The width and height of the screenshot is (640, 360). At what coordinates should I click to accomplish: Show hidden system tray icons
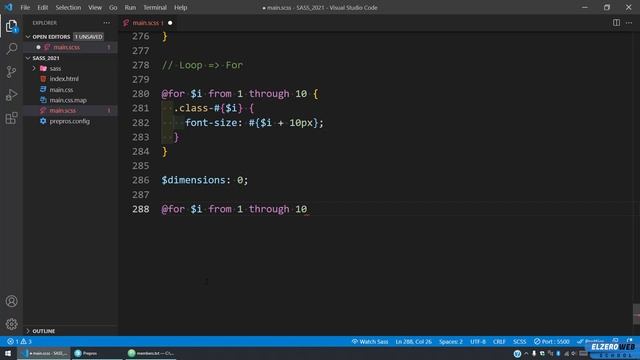point(526,353)
